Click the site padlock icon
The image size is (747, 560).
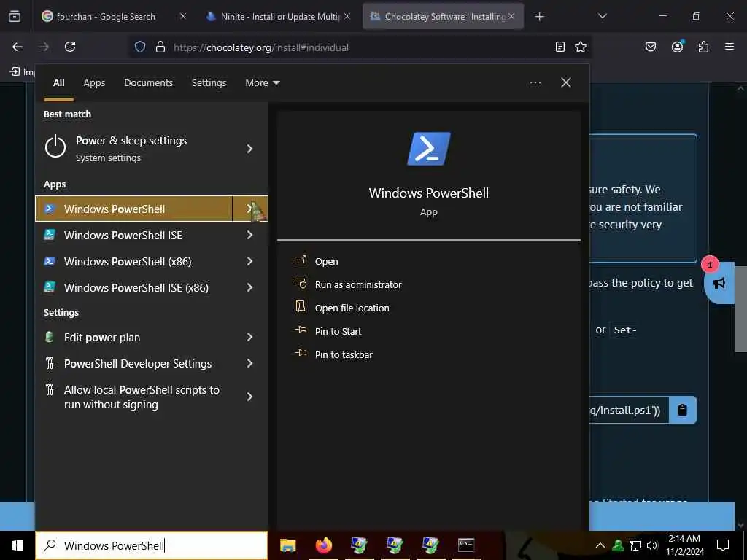160,47
